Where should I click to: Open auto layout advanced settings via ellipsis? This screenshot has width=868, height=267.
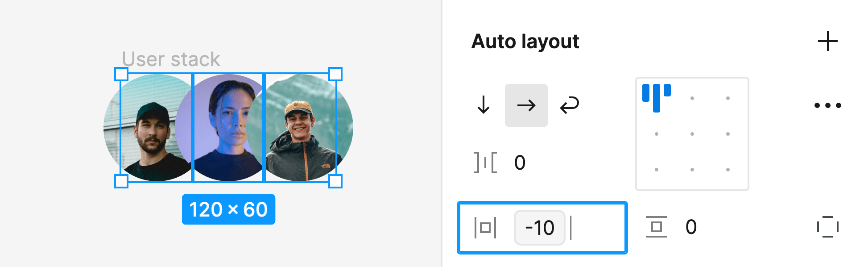827,105
